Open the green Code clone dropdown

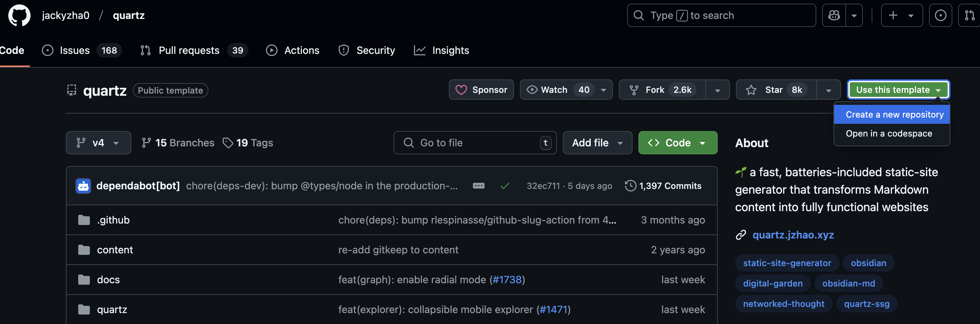(x=678, y=143)
